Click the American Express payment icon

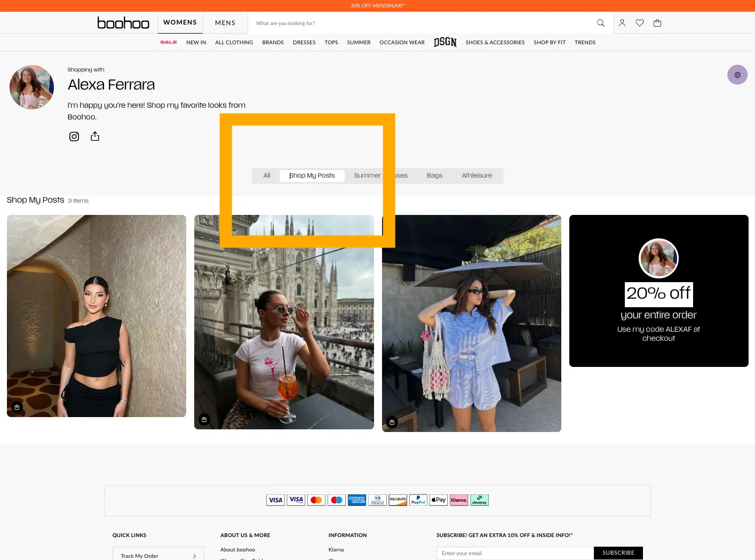357,500
